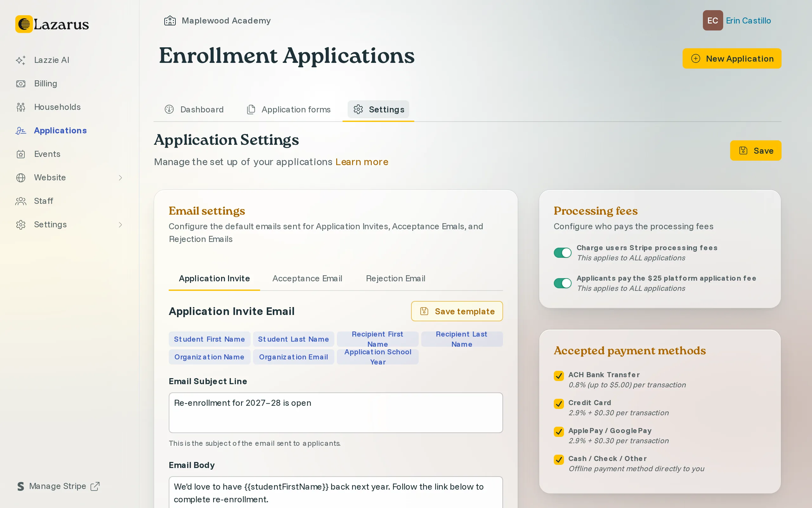Click the plus icon in New Application
This screenshot has height=508, width=812.
click(x=696, y=58)
